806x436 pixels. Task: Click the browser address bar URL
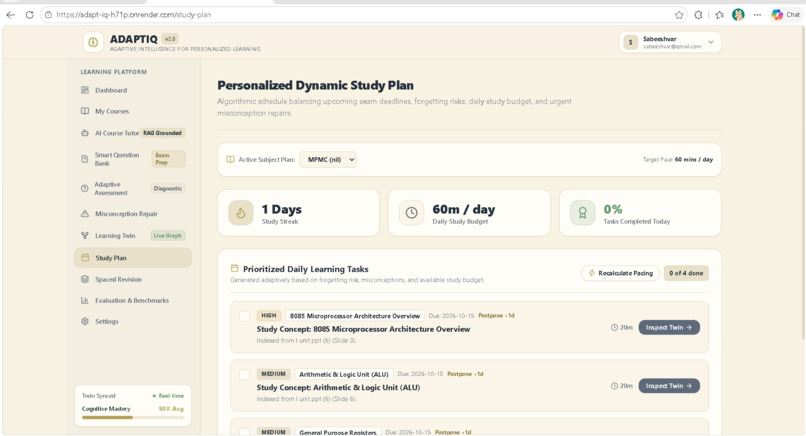134,15
